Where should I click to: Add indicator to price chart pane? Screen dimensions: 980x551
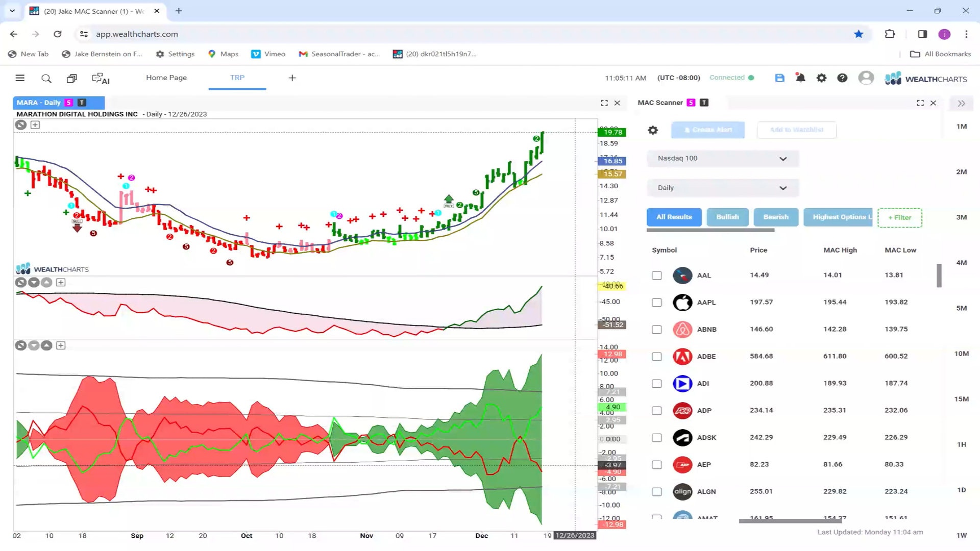click(x=35, y=125)
